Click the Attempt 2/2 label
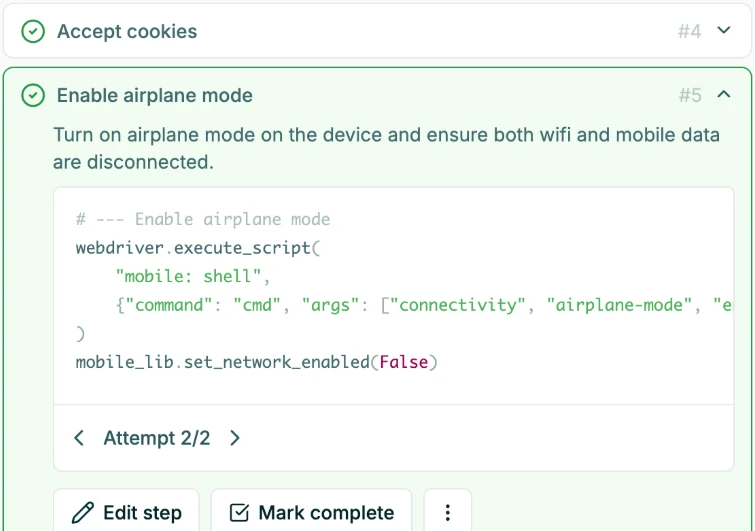 [x=157, y=438]
